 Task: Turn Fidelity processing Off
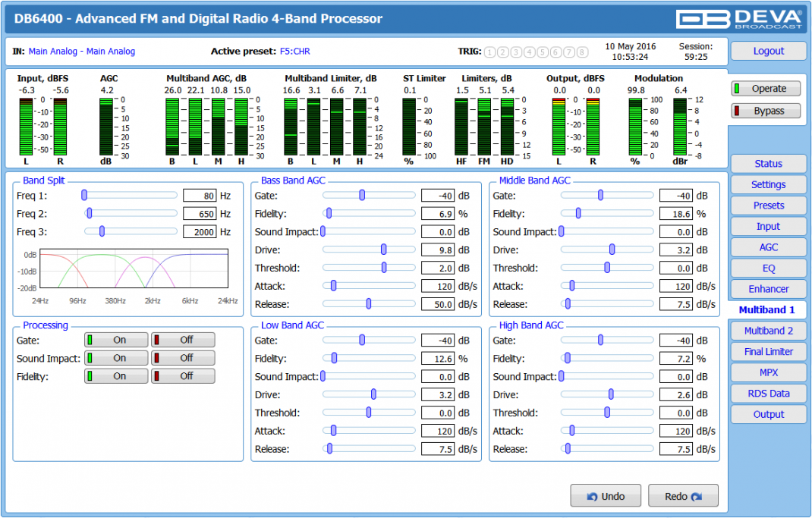click(x=183, y=376)
